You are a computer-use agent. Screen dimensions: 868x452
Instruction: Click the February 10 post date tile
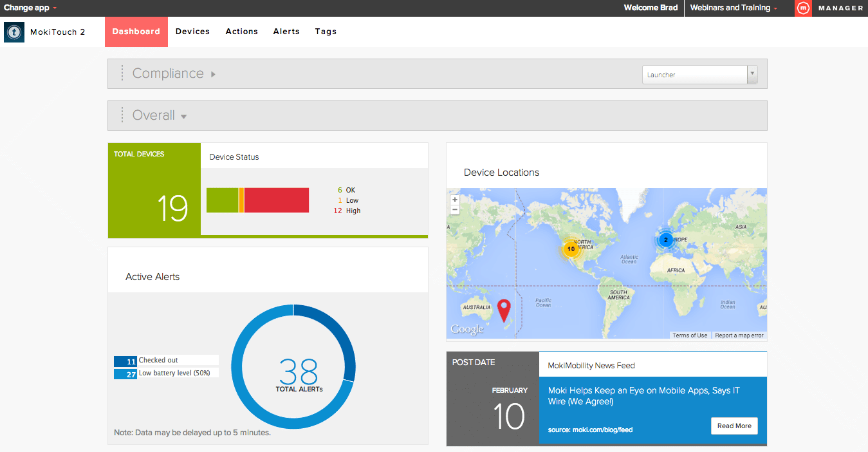(493, 399)
